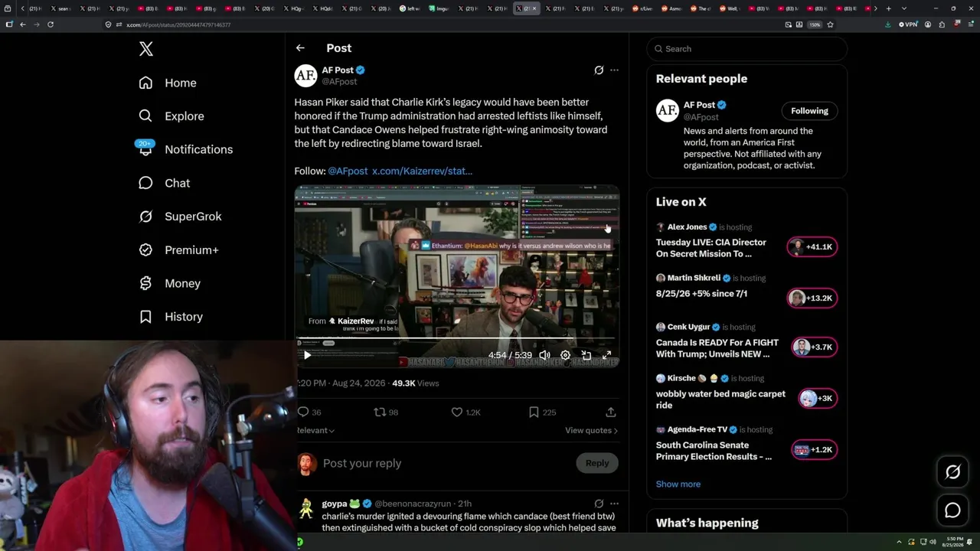Open AF Post in Relevant people
Screen dimensions: 980x551
699,105
